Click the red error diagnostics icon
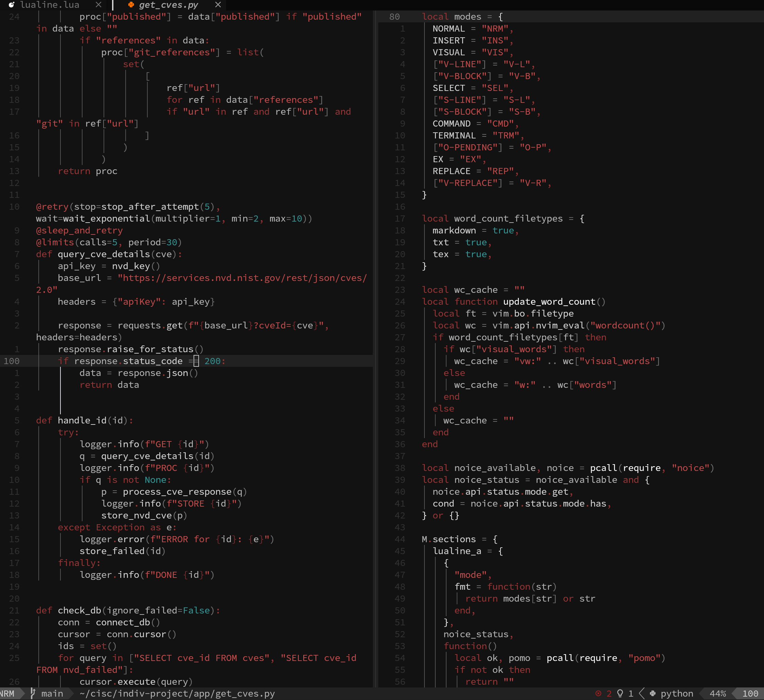Viewport: 764px width, 700px height. tap(598, 693)
